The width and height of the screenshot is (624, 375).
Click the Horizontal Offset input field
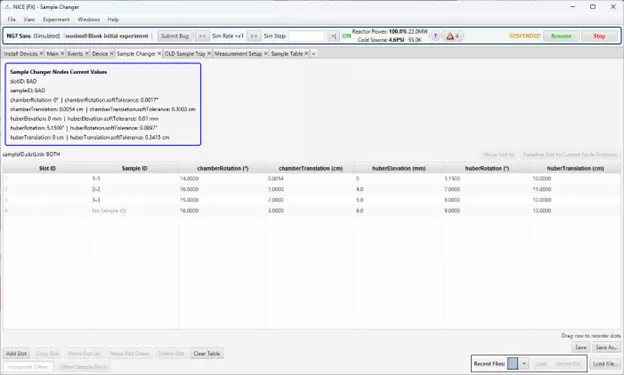(28, 367)
